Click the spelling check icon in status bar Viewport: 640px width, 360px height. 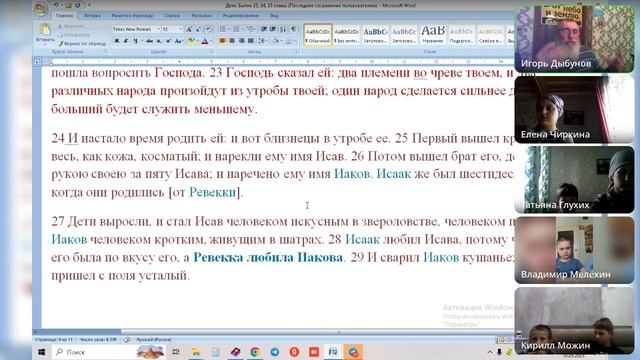click(127, 339)
